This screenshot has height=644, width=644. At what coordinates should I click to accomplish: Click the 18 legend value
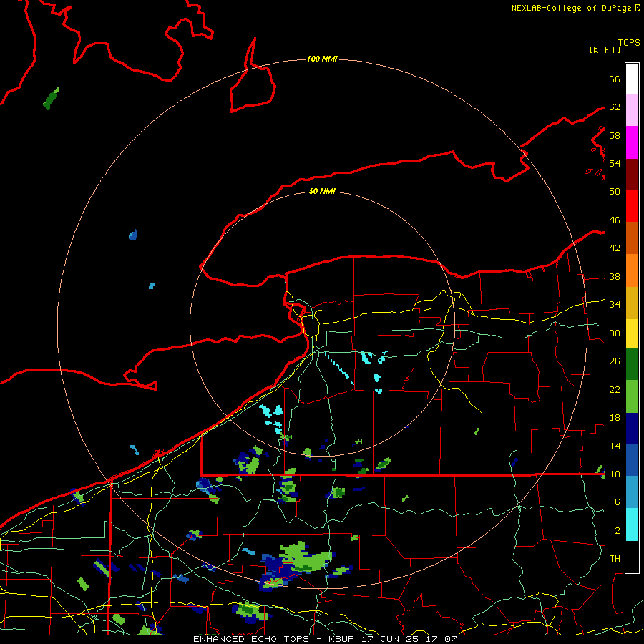(x=615, y=418)
